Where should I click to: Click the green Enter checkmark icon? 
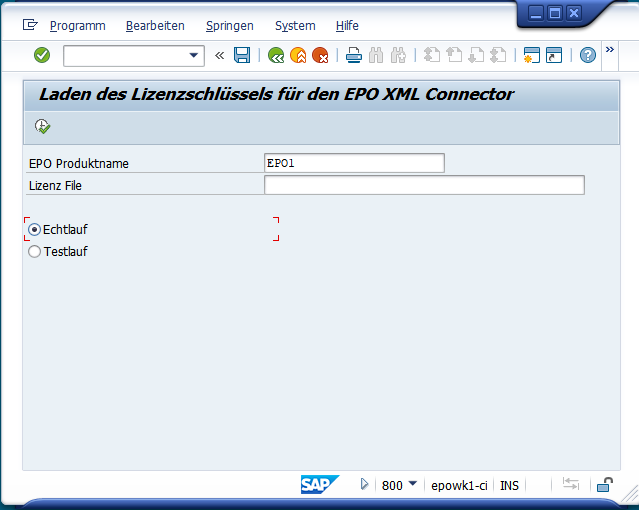(42, 55)
